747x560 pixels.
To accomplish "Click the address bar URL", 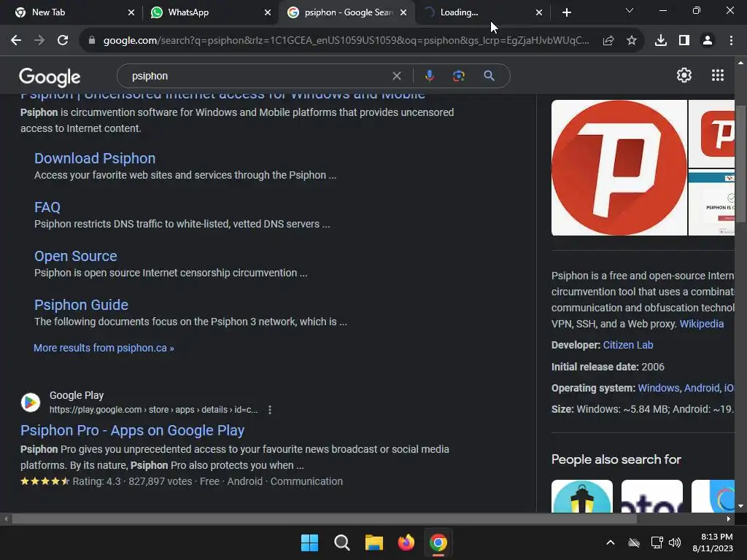I will [x=346, y=41].
